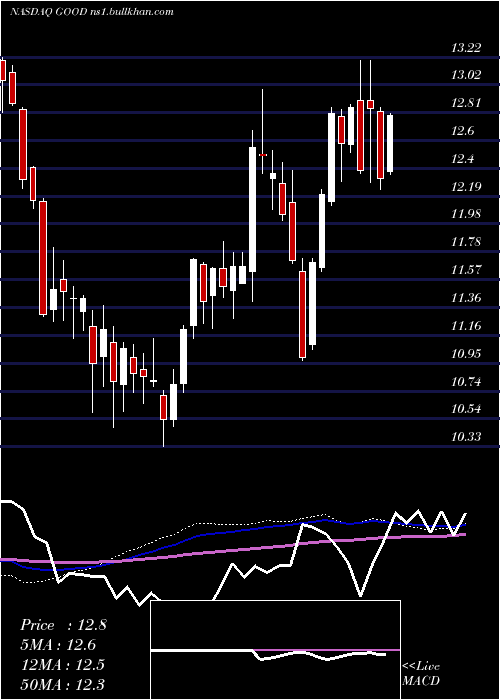Click the Price : 12.8 readout
This screenshot has width=500, height=700.
pos(63,625)
